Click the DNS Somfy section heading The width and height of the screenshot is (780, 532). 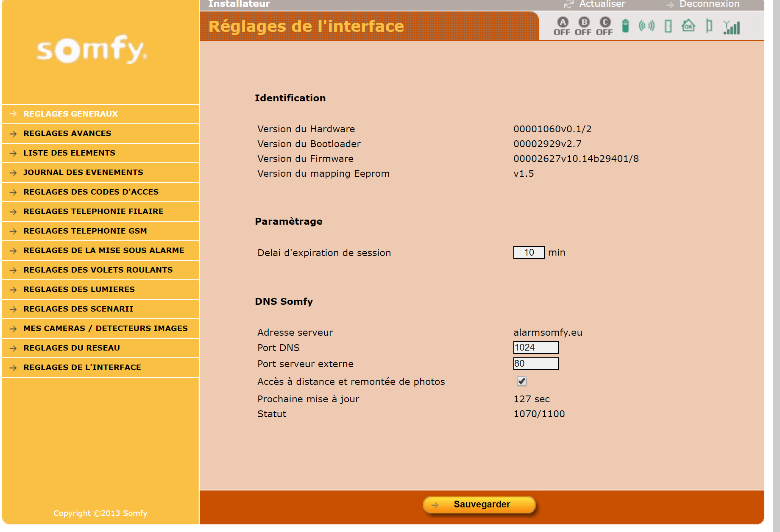pos(284,301)
